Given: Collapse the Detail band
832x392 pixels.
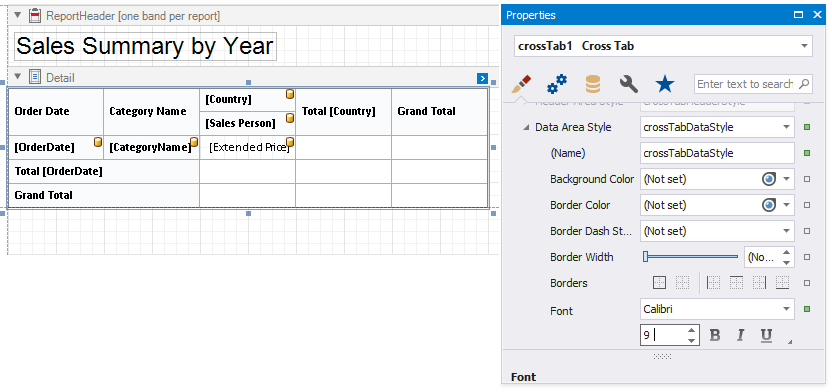Looking at the screenshot, I should pos(18,77).
